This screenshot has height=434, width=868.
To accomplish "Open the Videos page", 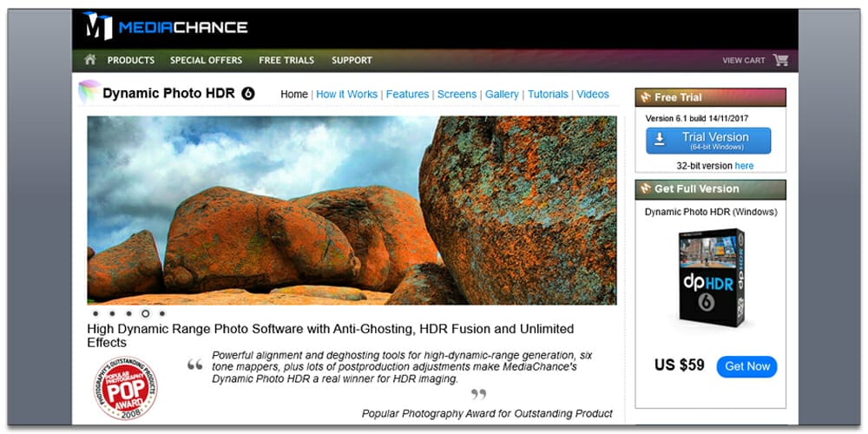I will (593, 94).
